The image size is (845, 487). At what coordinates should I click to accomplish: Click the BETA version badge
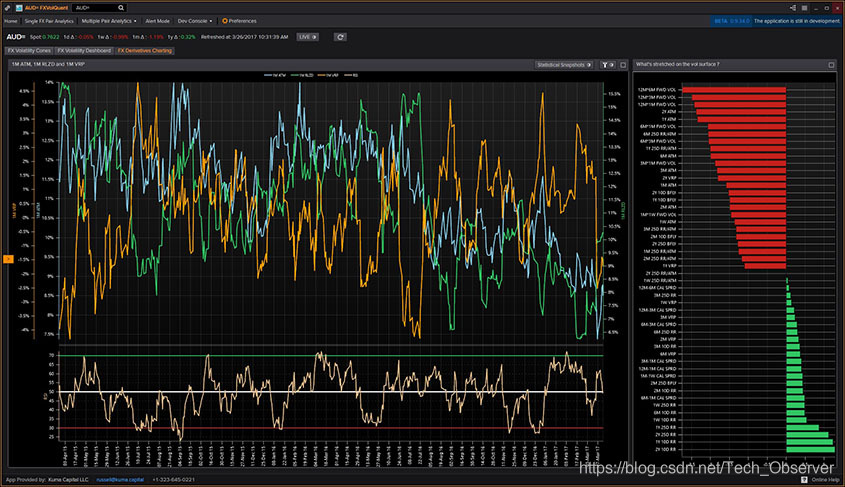(731, 21)
